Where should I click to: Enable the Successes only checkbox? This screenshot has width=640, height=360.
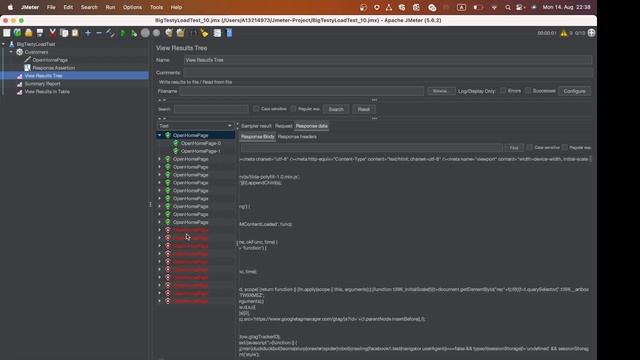click(528, 91)
